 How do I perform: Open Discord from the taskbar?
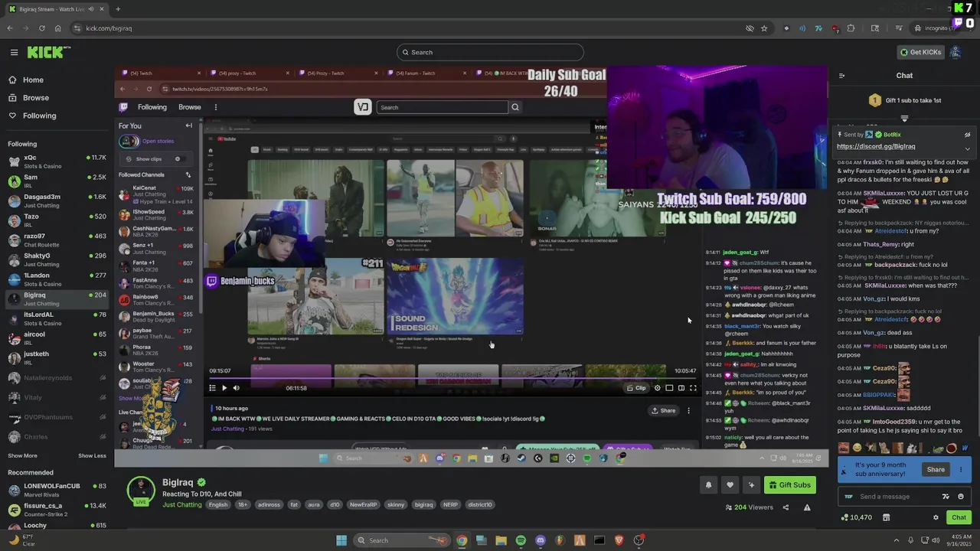coord(541,540)
